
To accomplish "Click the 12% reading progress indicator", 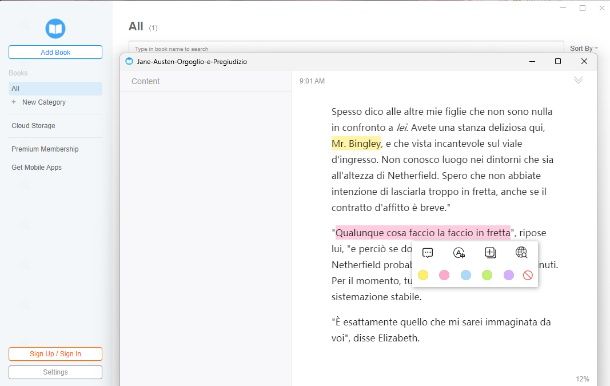I will tap(582, 379).
